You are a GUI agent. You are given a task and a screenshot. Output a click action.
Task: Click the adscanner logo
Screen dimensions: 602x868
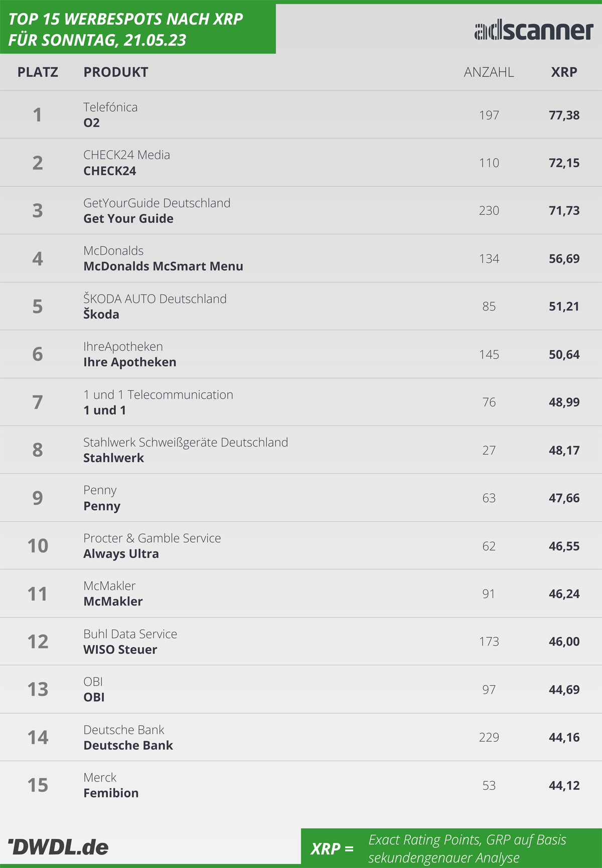534,31
